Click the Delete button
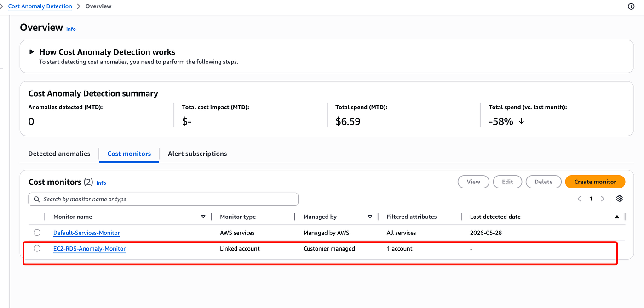644x308 pixels. pos(544,182)
